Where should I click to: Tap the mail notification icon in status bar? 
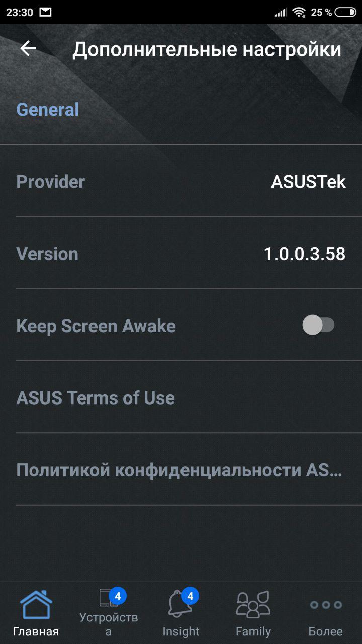point(45,12)
